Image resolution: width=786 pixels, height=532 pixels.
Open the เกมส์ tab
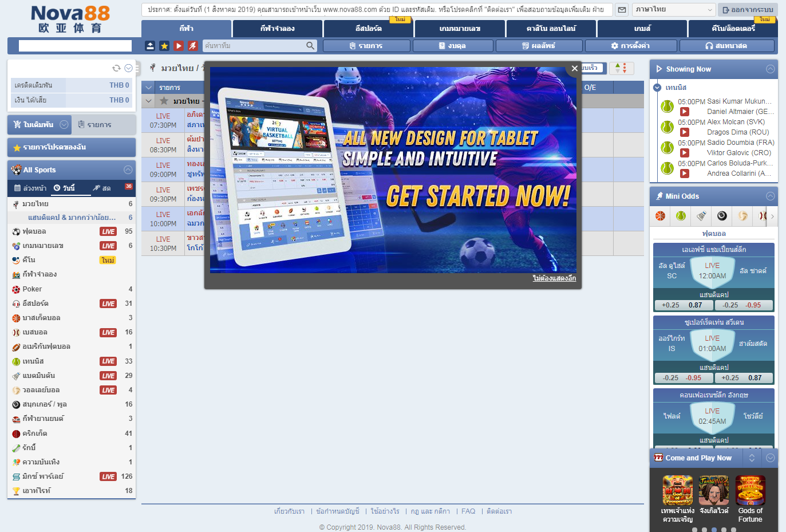[x=642, y=29]
